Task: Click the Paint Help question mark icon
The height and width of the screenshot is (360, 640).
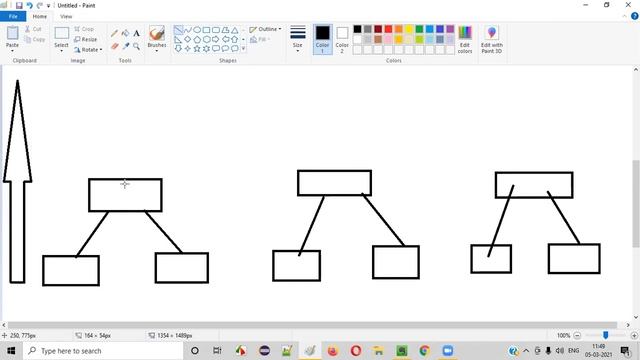Action: tap(635, 16)
